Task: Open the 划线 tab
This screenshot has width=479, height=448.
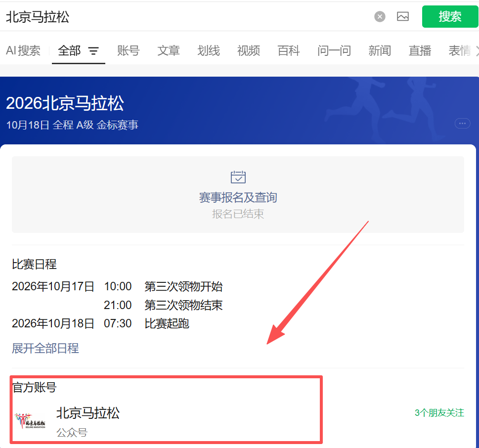Action: pos(209,51)
